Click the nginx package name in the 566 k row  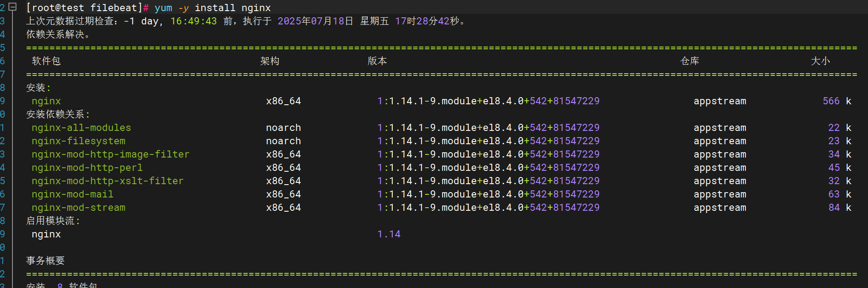[46, 101]
